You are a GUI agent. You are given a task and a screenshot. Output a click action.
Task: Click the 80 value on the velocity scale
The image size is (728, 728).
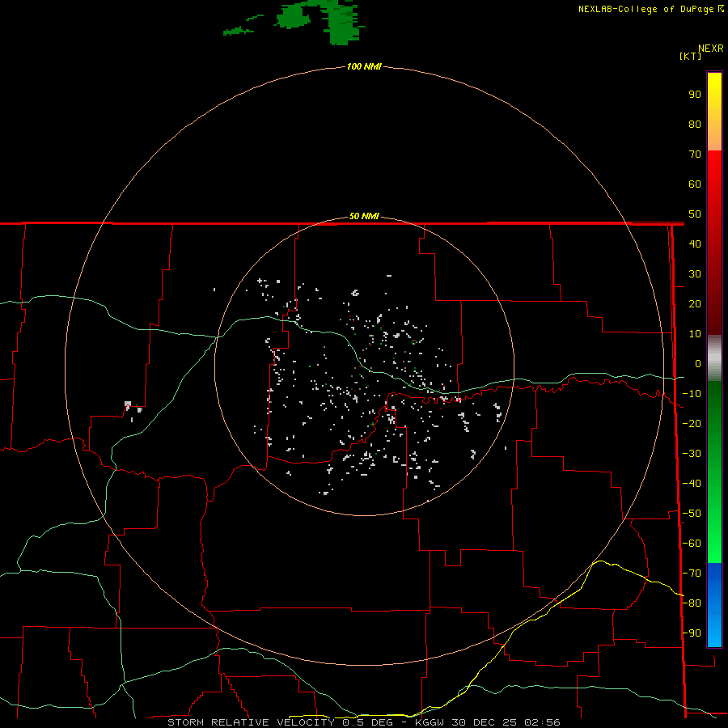[x=695, y=124]
